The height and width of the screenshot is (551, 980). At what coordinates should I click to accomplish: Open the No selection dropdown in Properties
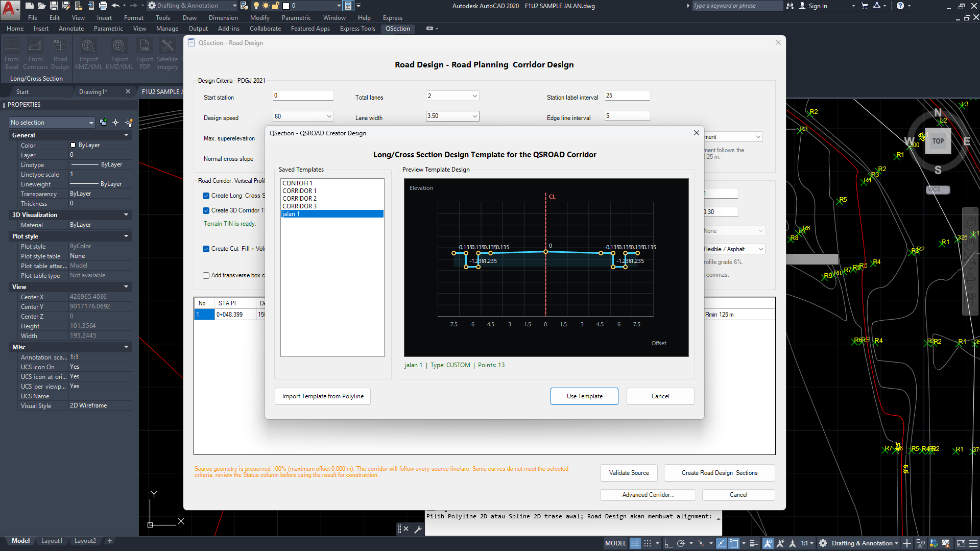(52, 123)
